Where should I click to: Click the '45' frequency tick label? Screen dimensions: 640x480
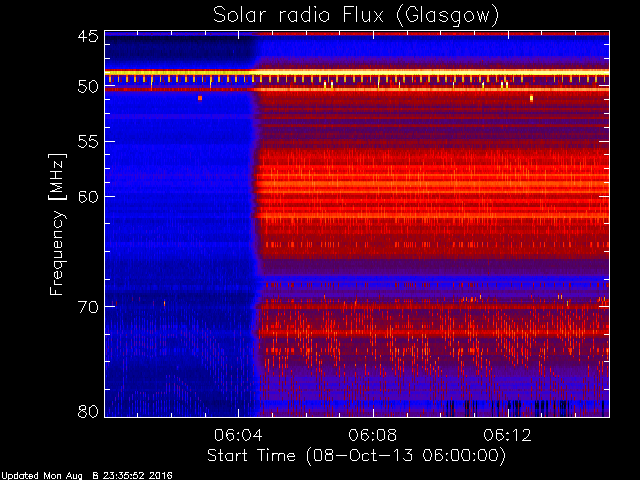tap(88, 36)
